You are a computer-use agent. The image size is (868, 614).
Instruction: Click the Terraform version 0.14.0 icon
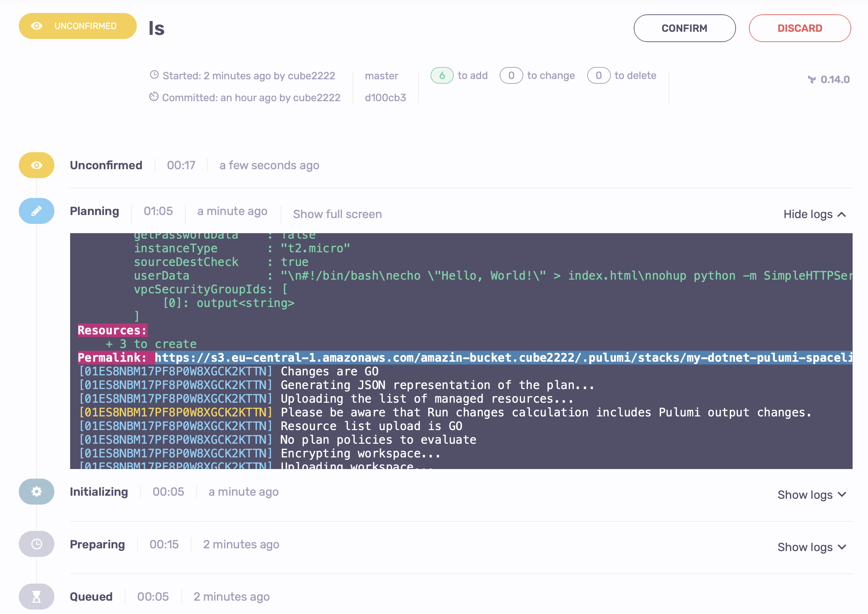812,79
